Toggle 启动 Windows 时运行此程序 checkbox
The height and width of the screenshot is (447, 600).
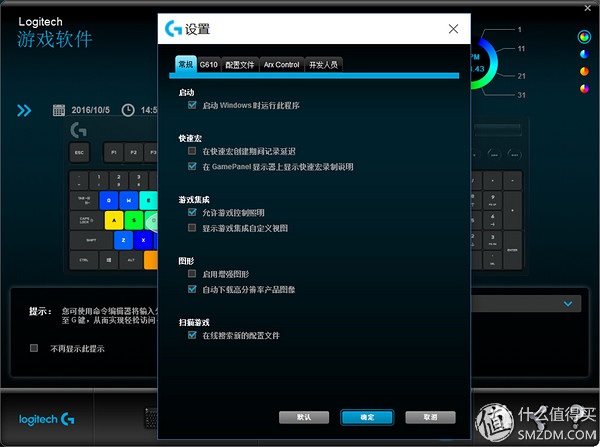192,105
